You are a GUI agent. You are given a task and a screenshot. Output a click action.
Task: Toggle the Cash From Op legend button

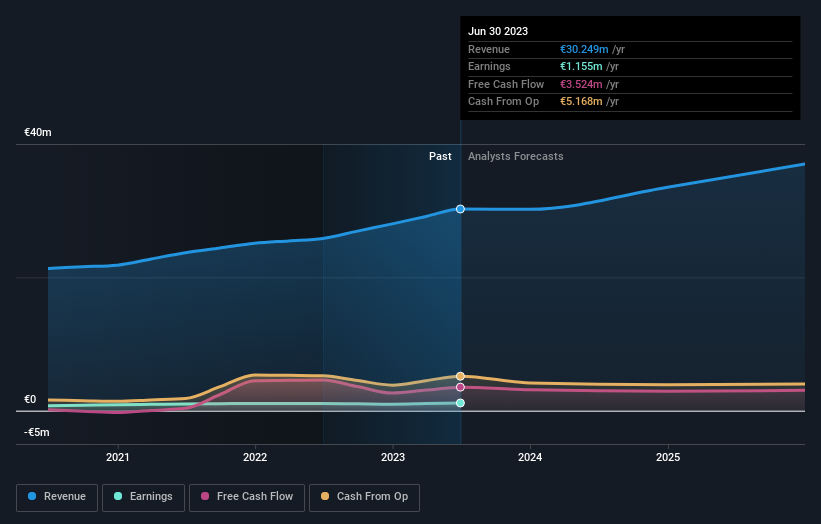(x=364, y=497)
